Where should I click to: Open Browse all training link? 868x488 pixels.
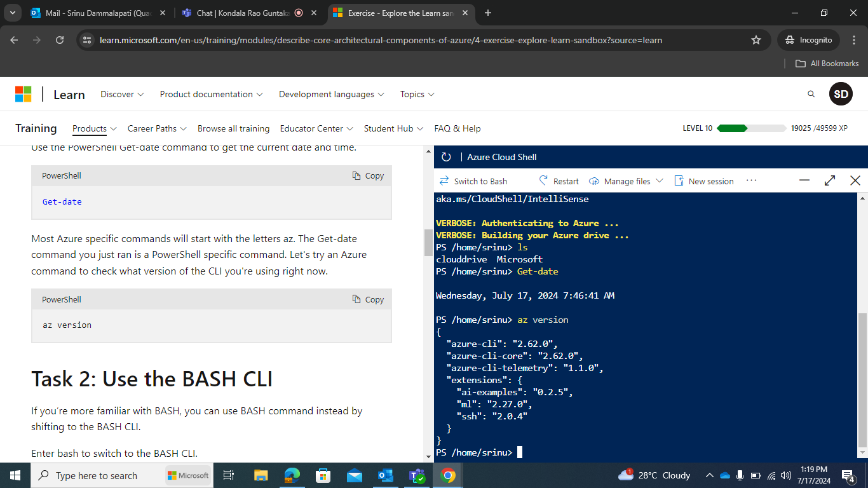[x=233, y=128]
